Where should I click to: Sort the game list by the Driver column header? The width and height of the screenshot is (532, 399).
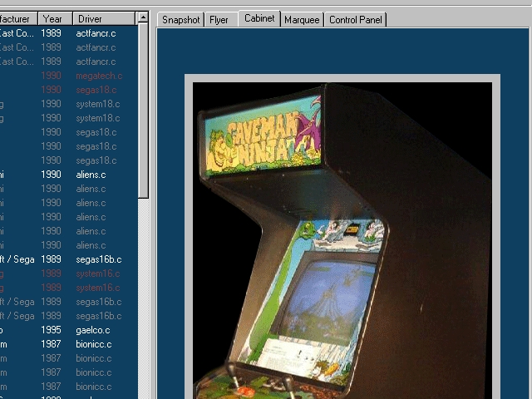coord(104,18)
